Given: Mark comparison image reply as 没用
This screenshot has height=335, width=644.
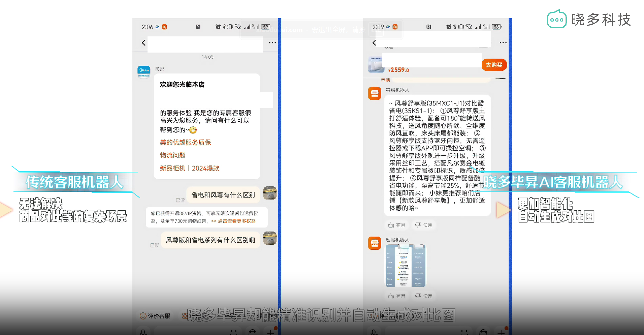Looking at the screenshot, I should 424,296.
